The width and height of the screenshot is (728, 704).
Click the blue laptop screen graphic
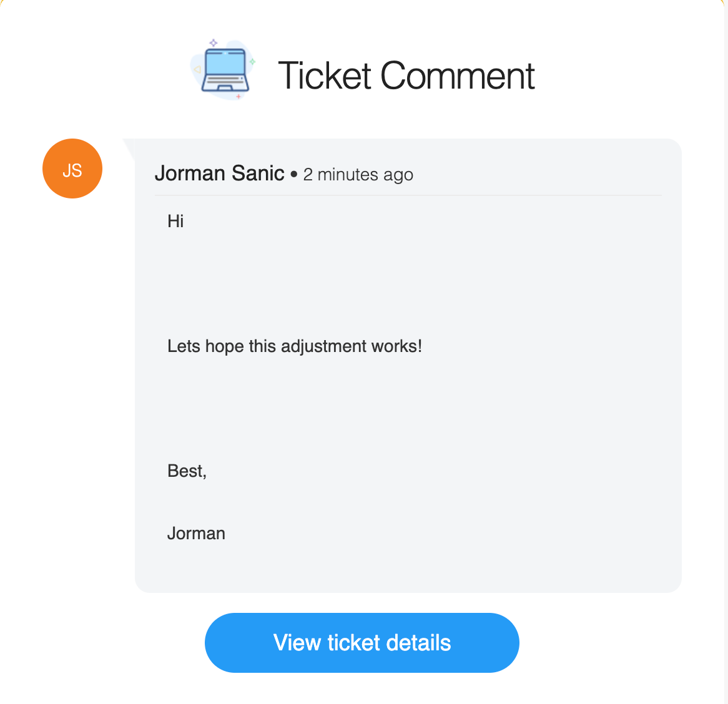(225, 62)
